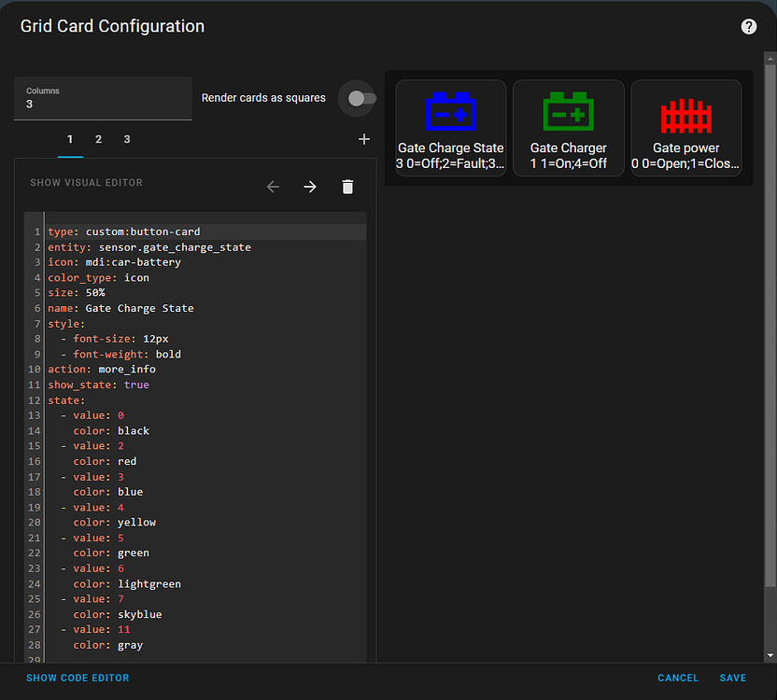Enable Render cards as squares
The width and height of the screenshot is (777, 700).
[x=358, y=98]
